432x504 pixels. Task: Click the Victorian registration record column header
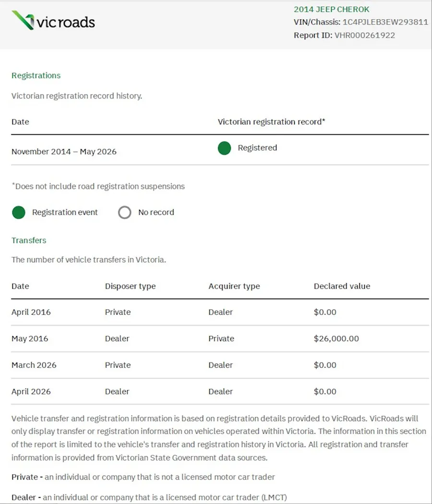(271, 122)
